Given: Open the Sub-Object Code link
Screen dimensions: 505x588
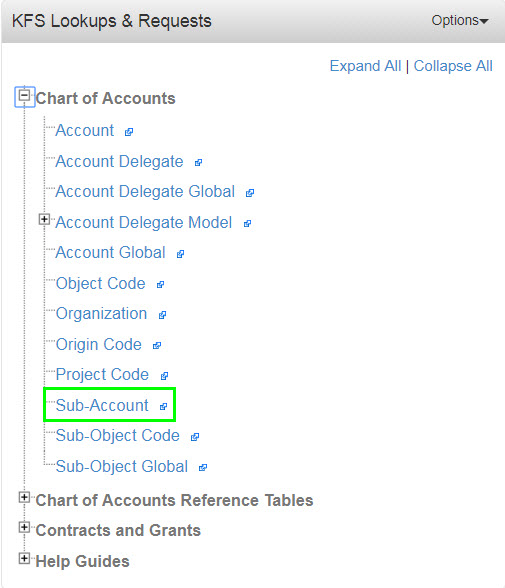Looking at the screenshot, I should tap(117, 436).
